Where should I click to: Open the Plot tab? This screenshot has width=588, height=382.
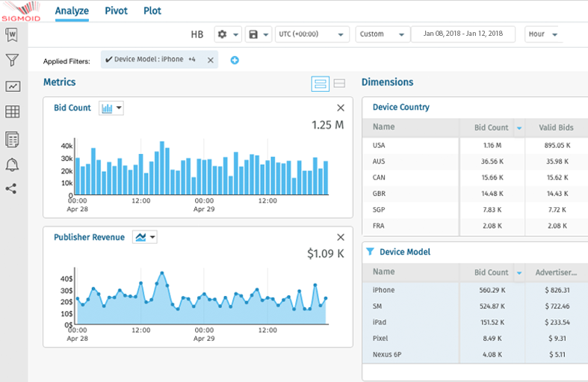pos(152,11)
